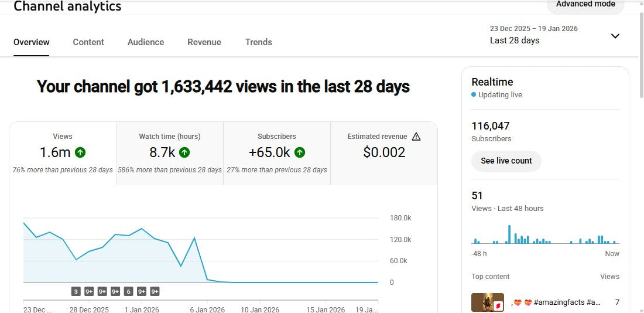
Task: Select the Trends tab
Action: click(x=259, y=42)
